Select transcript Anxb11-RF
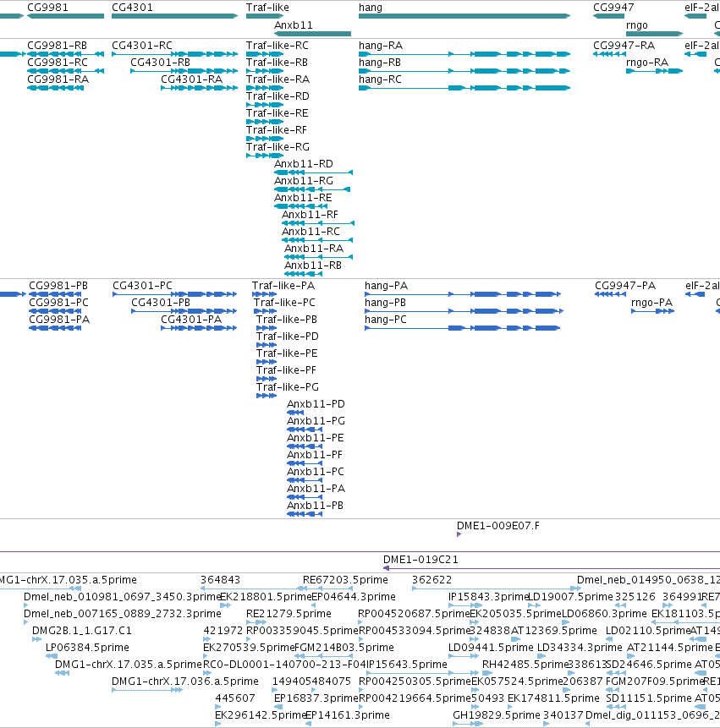This screenshot has height=728, width=720. click(318, 223)
